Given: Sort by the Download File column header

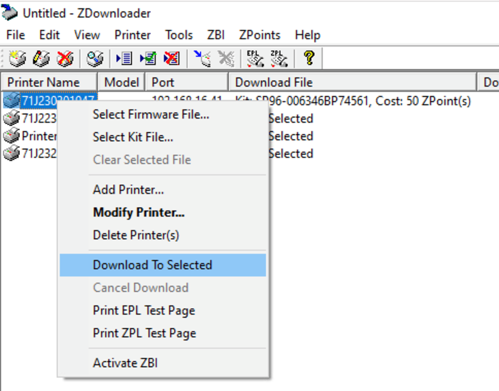Looking at the screenshot, I should pyautogui.click(x=352, y=82).
